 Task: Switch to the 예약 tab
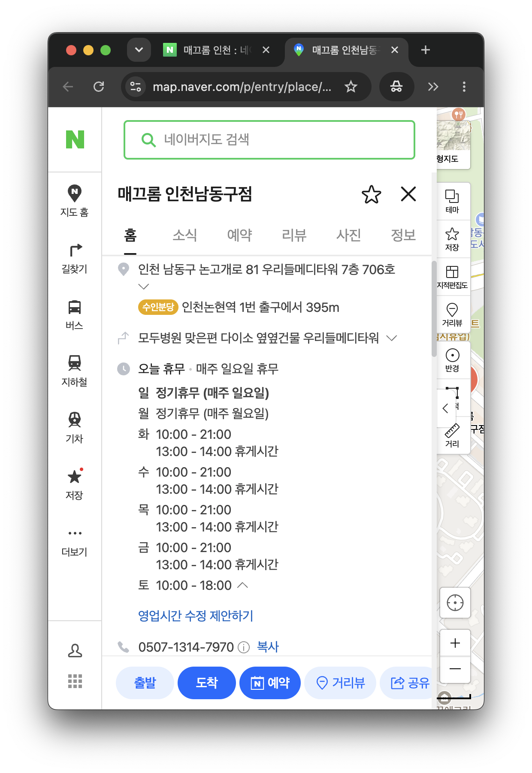(239, 235)
